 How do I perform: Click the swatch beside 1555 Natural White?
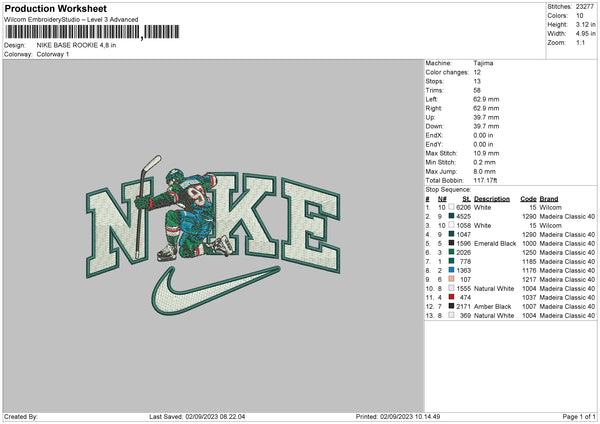452,288
